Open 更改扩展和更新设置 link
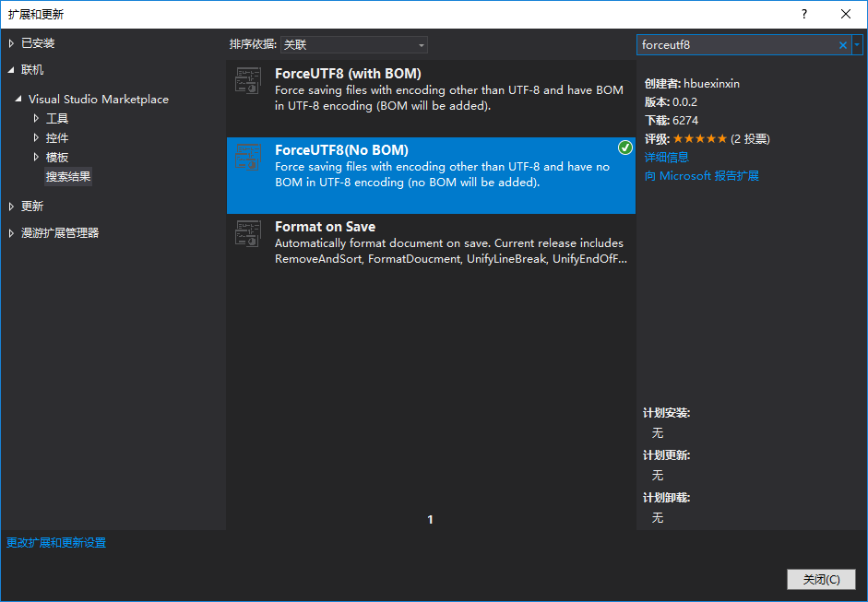This screenshot has width=868, height=602. 56,543
